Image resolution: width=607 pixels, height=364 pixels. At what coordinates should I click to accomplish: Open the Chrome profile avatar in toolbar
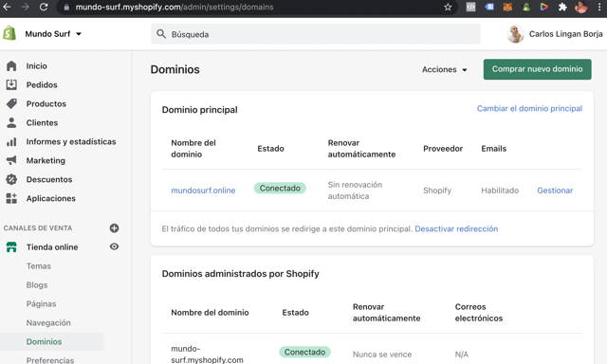coord(581,7)
